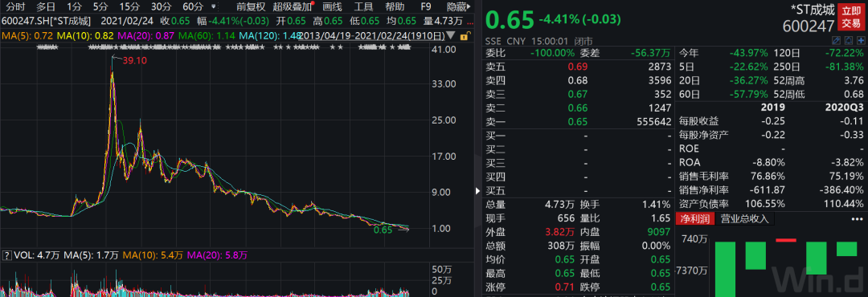This screenshot has width=868, height=297.
Task: Click the 2020Q3 column header
Action: coord(845,108)
